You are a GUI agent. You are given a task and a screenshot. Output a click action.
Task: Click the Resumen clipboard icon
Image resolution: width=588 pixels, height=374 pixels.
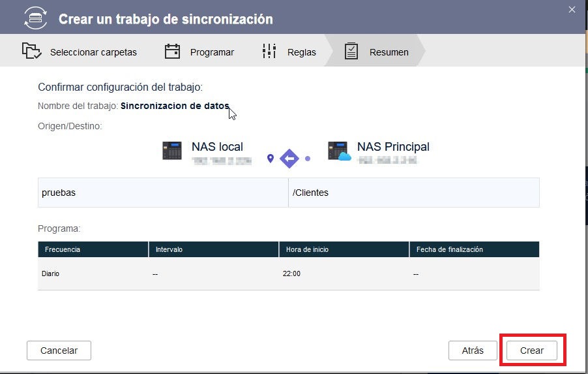click(351, 52)
